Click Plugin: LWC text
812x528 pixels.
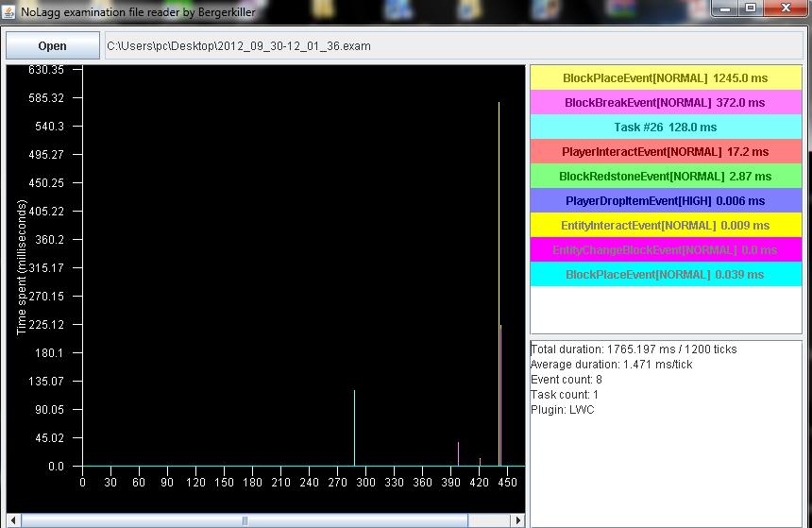click(563, 409)
